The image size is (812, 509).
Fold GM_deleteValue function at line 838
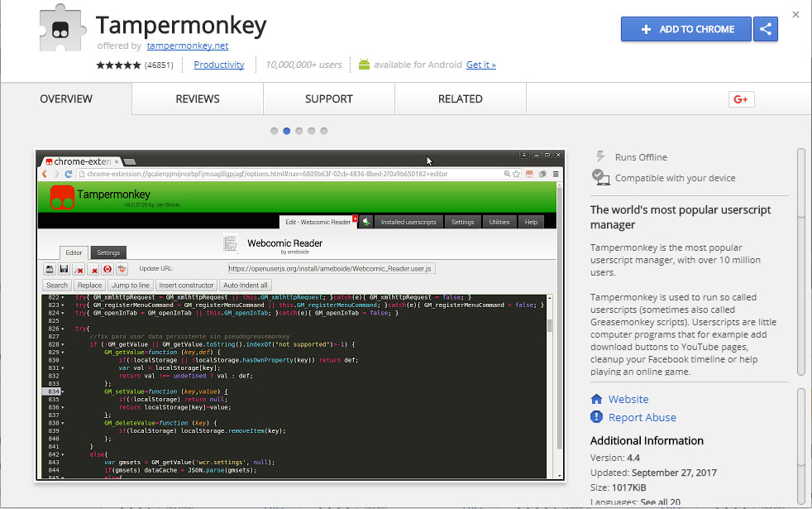(x=63, y=423)
